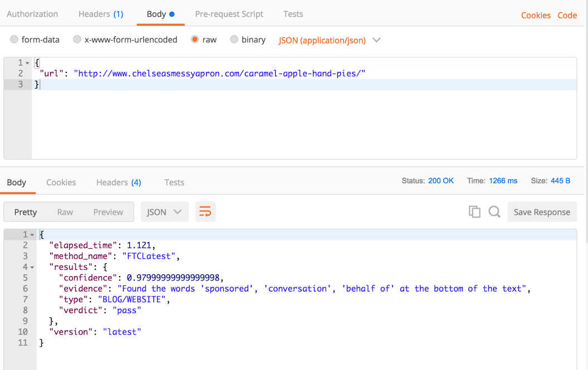Viewport: 588px width, 370px height.
Task: Switch to Preview response view
Action: (x=108, y=212)
